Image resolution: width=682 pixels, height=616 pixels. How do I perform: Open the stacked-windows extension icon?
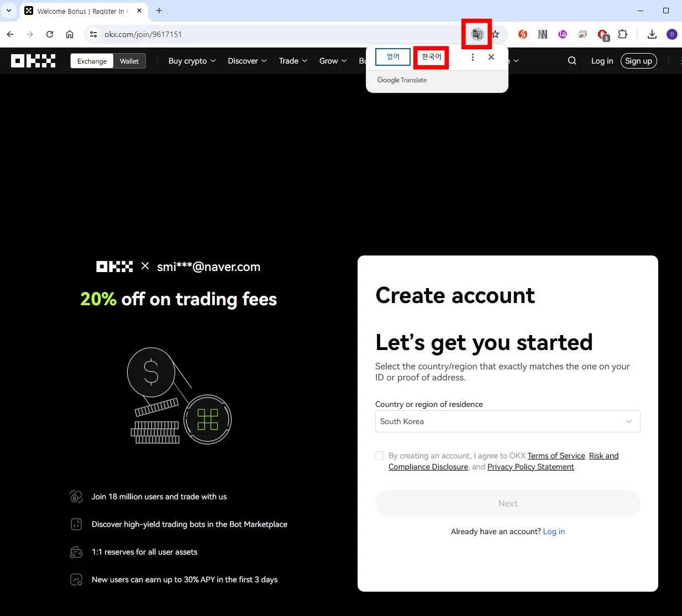pyautogui.click(x=583, y=34)
